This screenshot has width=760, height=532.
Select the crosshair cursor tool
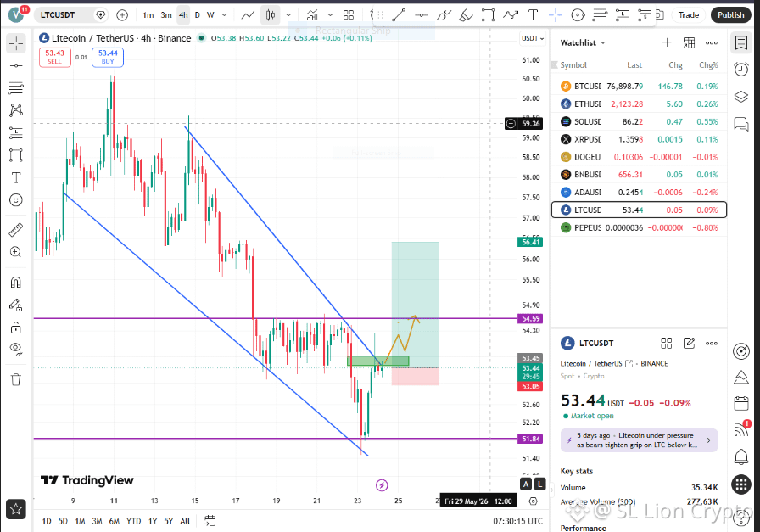(x=16, y=43)
